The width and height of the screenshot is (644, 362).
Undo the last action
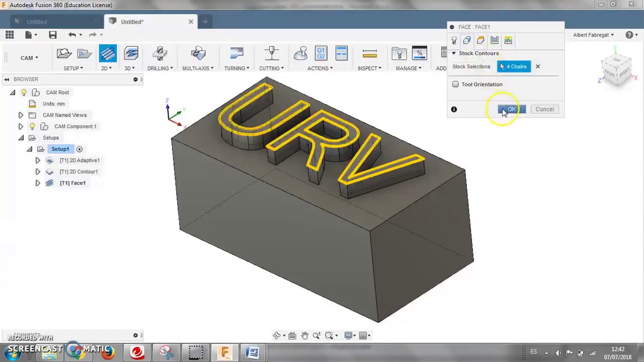pos(72,35)
